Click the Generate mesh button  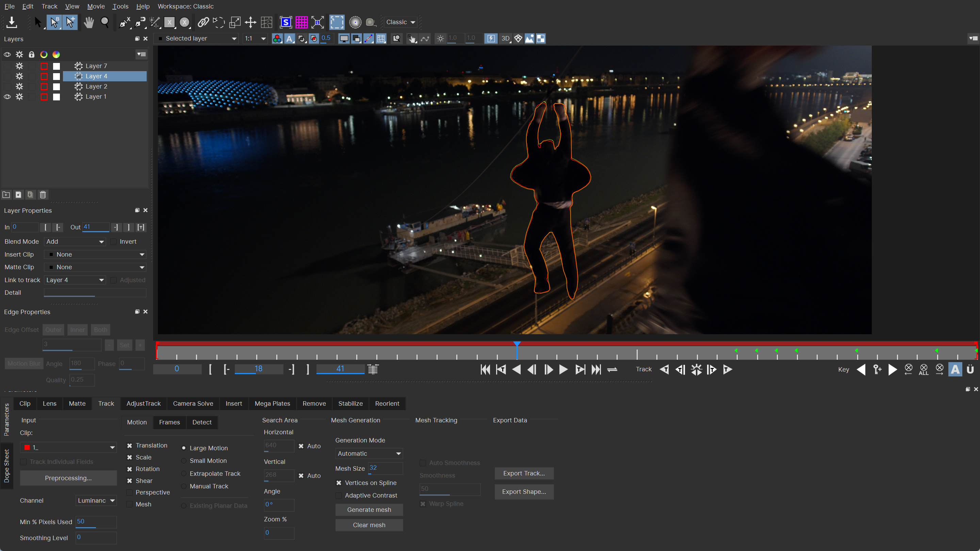[369, 509]
